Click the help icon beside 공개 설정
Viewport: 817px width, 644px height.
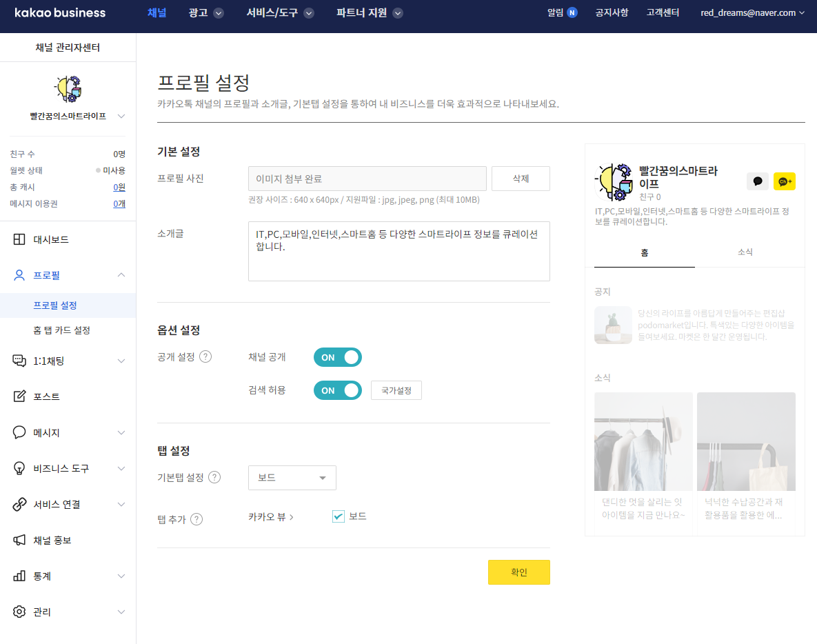(206, 356)
